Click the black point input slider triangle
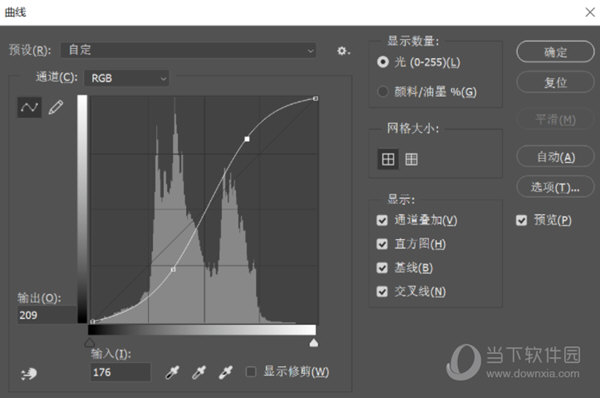 90,342
